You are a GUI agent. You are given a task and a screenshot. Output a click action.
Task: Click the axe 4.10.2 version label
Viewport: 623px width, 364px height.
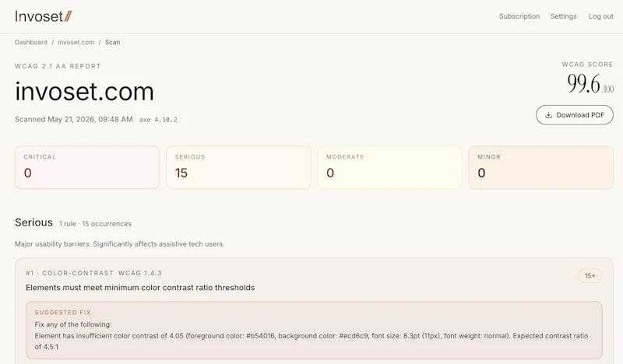158,120
